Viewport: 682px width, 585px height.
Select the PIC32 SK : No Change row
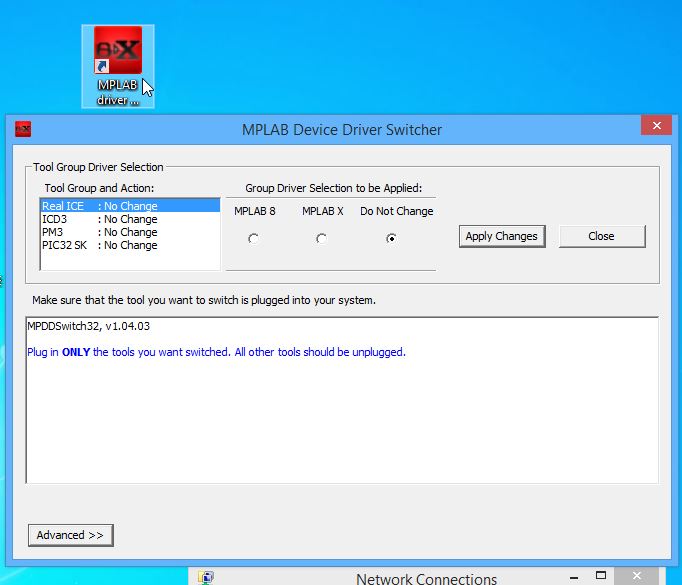(x=130, y=245)
